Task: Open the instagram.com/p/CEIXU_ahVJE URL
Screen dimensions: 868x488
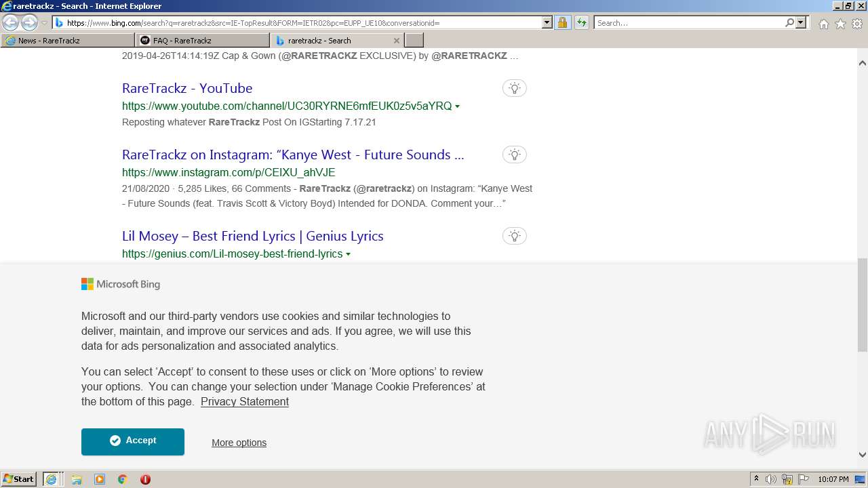Action: [x=229, y=172]
